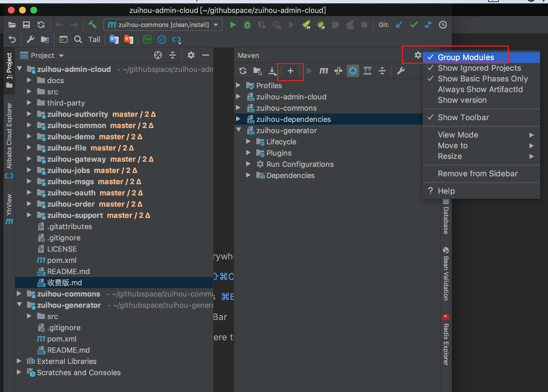Image resolution: width=548 pixels, height=392 pixels.
Task: Expand the docs folder
Action: click(x=29, y=80)
